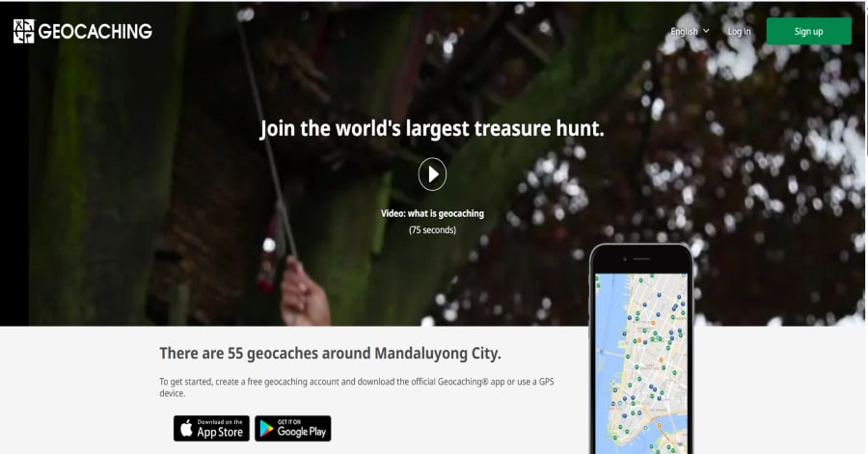868x454 pixels.
Task: Click the Apple logo on App Store badge
Action: pyautogui.click(x=186, y=429)
